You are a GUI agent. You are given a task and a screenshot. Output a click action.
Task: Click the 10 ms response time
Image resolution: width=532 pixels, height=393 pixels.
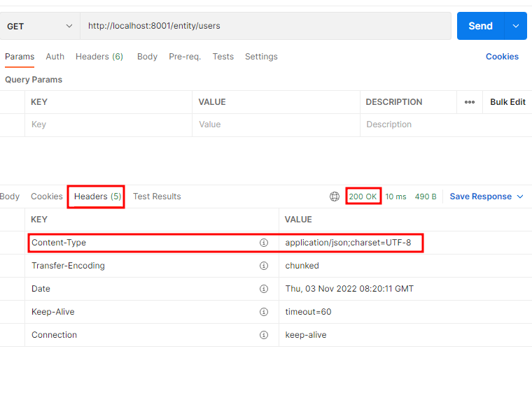pyautogui.click(x=395, y=196)
